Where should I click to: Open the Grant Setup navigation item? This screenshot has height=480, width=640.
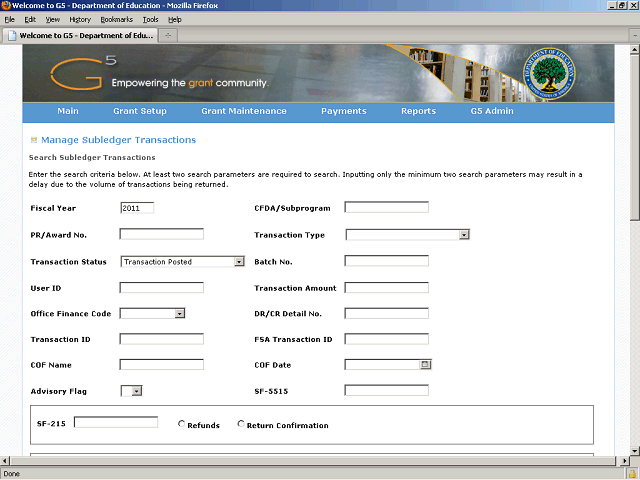pos(140,111)
